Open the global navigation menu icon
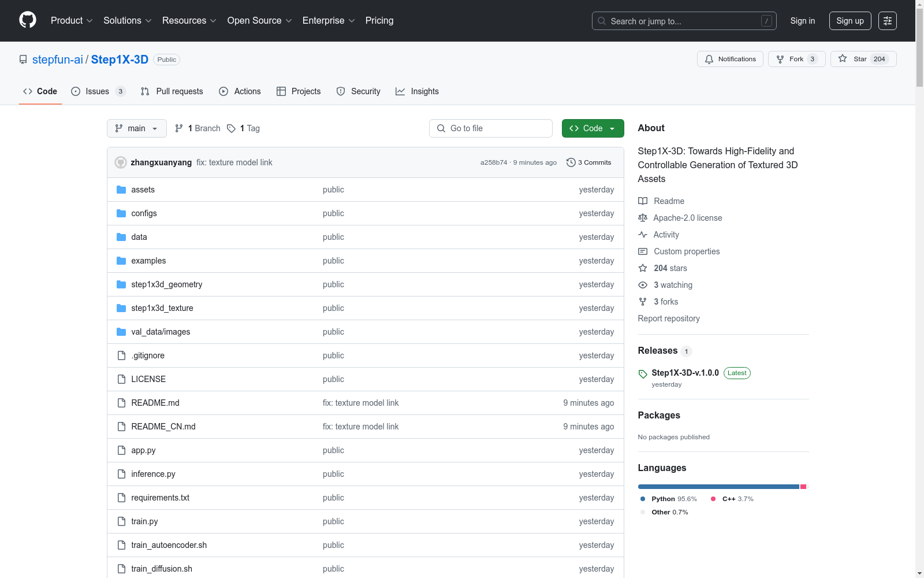 point(888,21)
